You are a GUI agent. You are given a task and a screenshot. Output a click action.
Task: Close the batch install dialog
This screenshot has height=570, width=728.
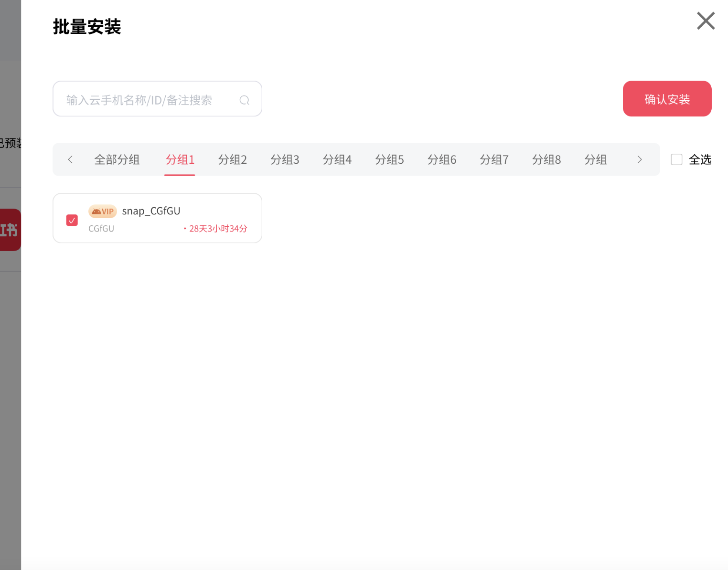[x=705, y=21]
